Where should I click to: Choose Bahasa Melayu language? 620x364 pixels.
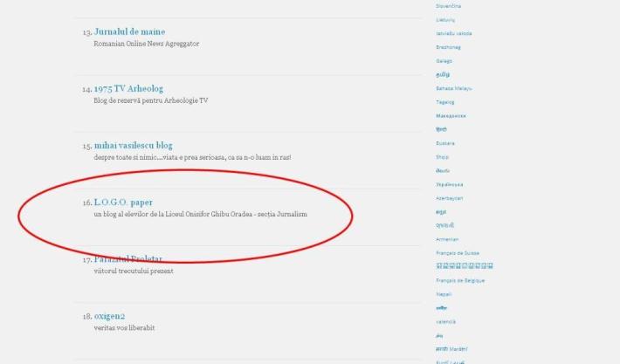coord(454,88)
